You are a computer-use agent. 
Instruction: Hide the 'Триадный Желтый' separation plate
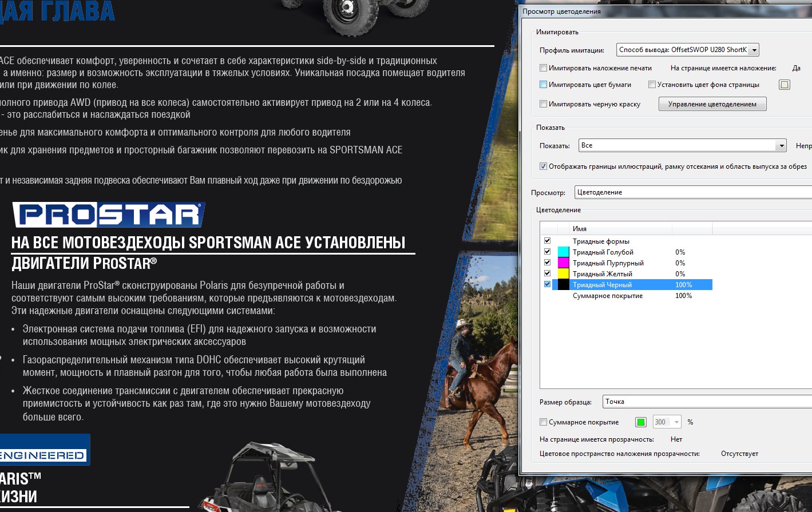pos(547,273)
